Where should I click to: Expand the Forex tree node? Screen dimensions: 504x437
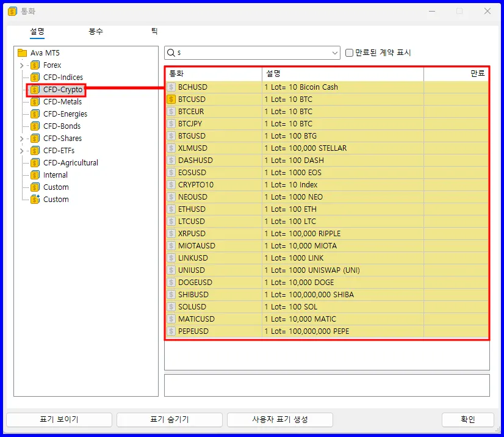[21, 65]
